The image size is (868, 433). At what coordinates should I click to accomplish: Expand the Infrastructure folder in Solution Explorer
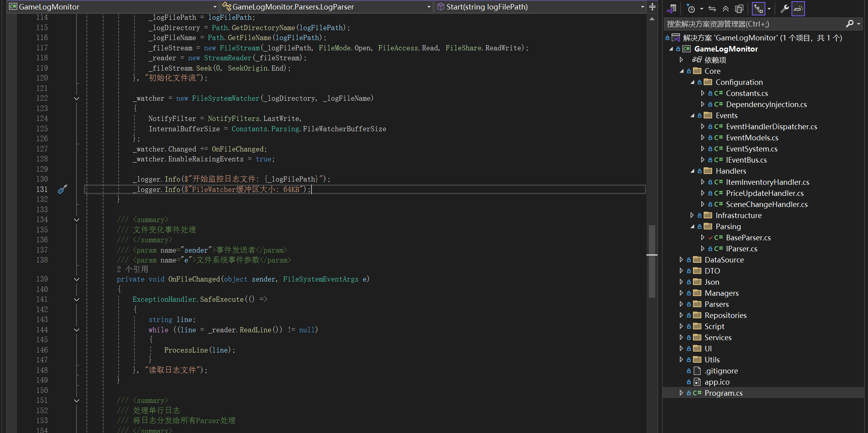(692, 215)
